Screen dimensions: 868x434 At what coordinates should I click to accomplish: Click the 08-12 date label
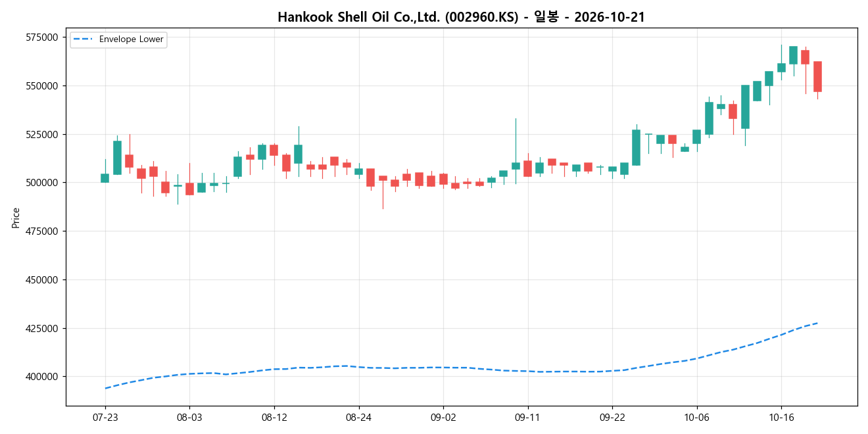(x=274, y=418)
